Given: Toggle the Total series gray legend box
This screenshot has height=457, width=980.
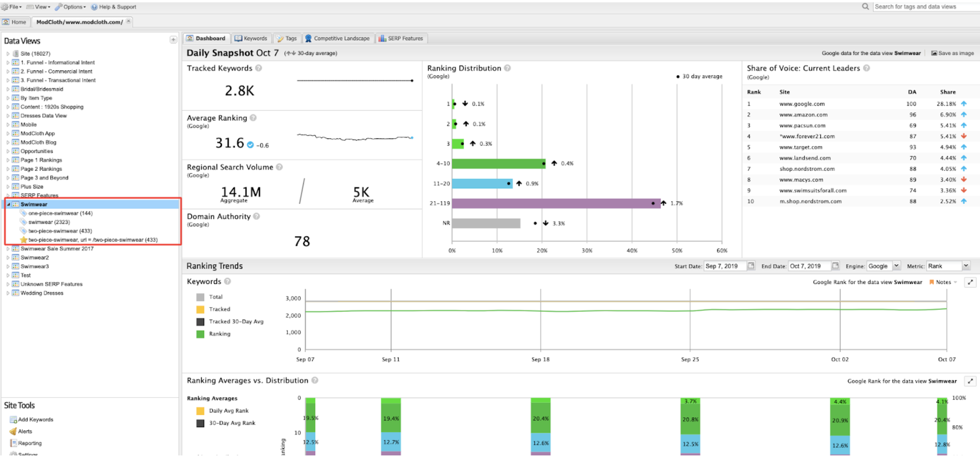Looking at the screenshot, I should 200,297.
